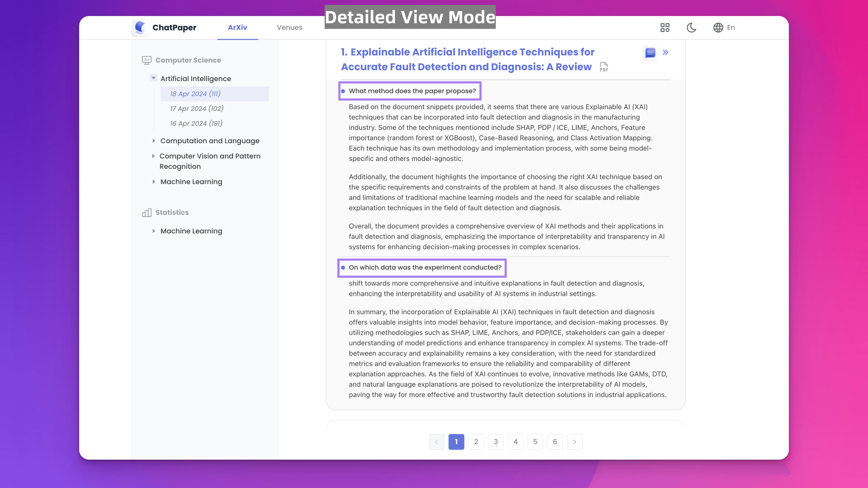Expand Computer Vision and Pattern Recognition
This screenshot has height=488, width=868.
point(153,156)
